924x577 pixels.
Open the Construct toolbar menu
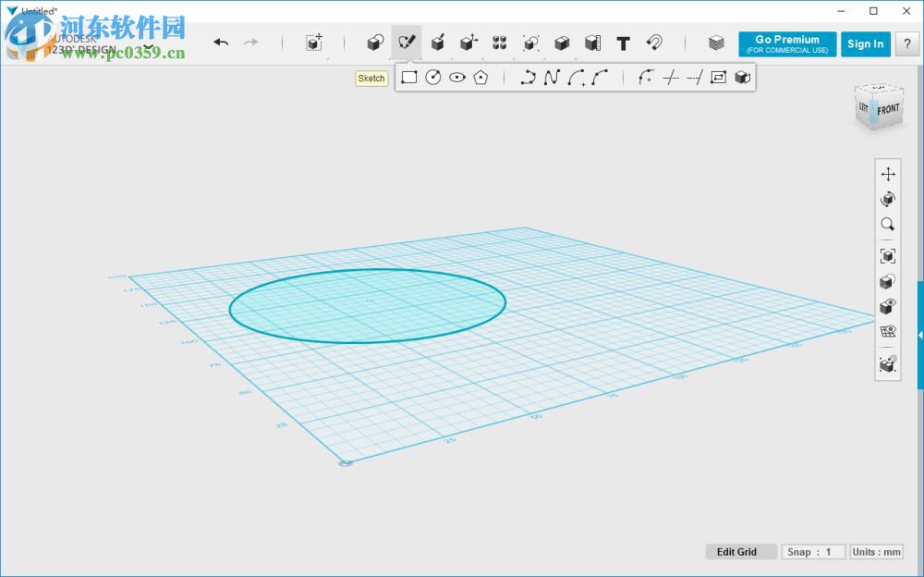[x=437, y=43]
